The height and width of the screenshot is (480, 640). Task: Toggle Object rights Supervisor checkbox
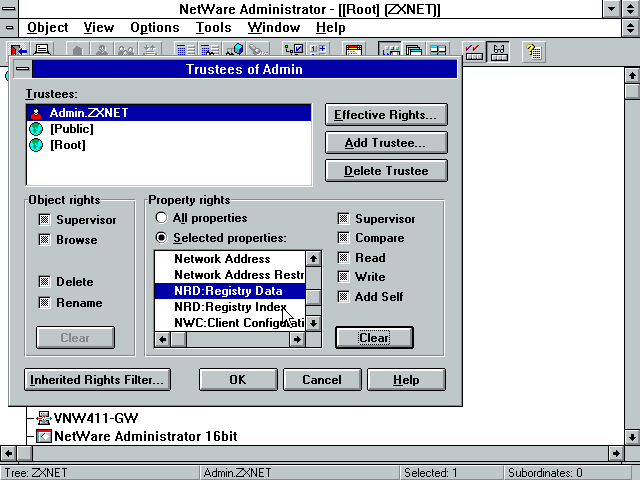point(44,220)
